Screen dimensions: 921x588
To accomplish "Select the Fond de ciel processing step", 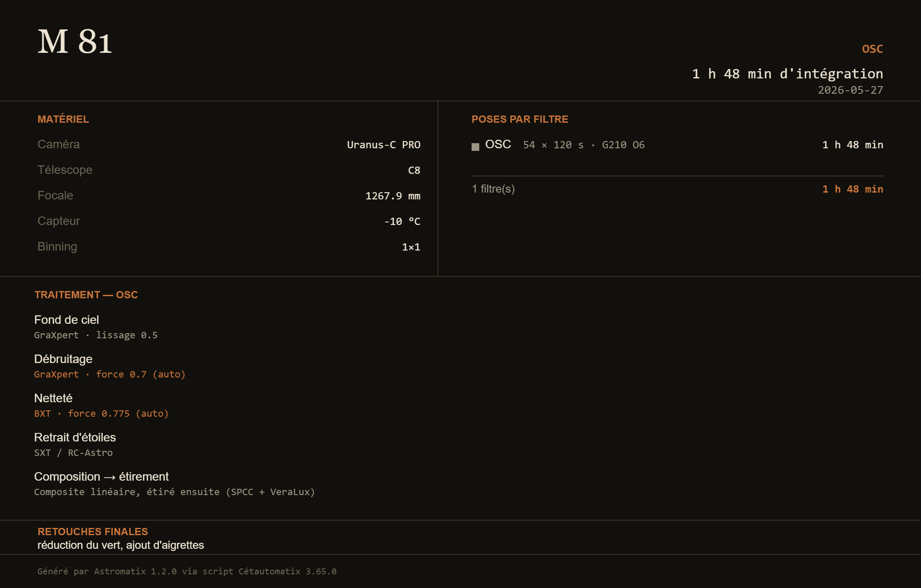I will pos(67,320).
